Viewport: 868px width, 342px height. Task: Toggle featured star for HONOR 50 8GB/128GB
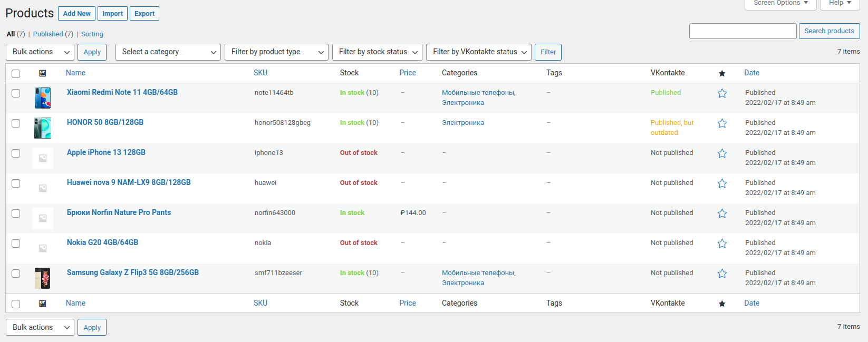tap(722, 123)
